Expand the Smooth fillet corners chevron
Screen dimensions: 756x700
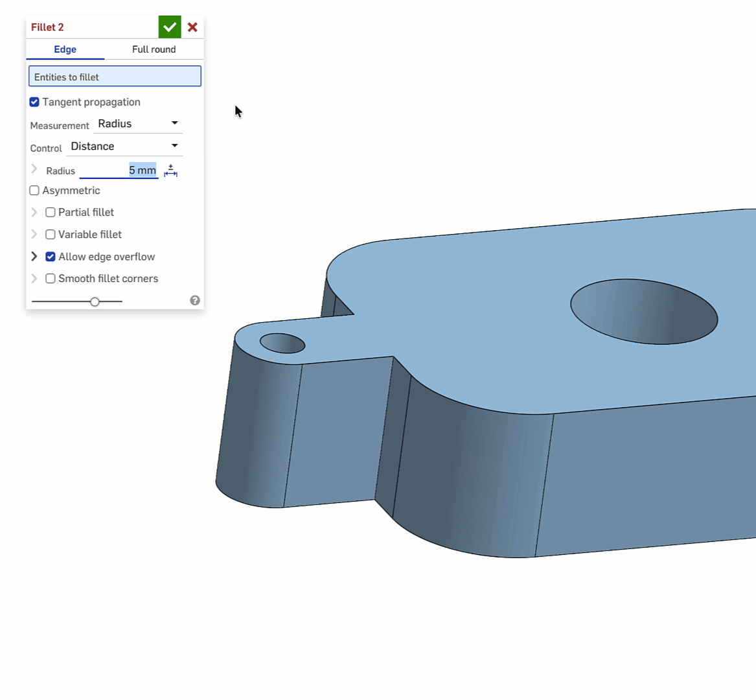click(x=34, y=278)
